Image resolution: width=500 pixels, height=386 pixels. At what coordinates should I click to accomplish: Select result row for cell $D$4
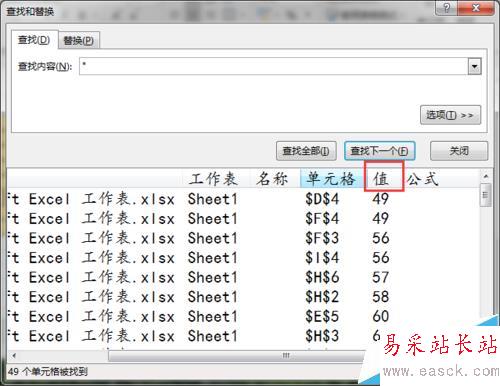tap(243, 199)
